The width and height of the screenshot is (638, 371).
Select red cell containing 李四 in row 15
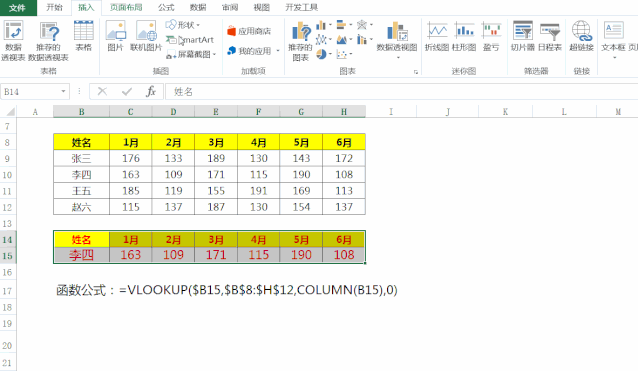click(x=81, y=255)
